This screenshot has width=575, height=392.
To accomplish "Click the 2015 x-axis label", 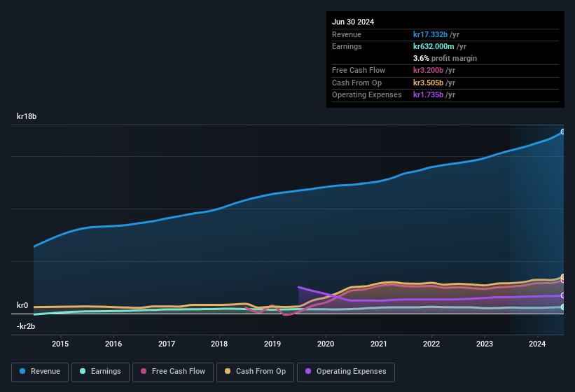I will tap(60, 344).
